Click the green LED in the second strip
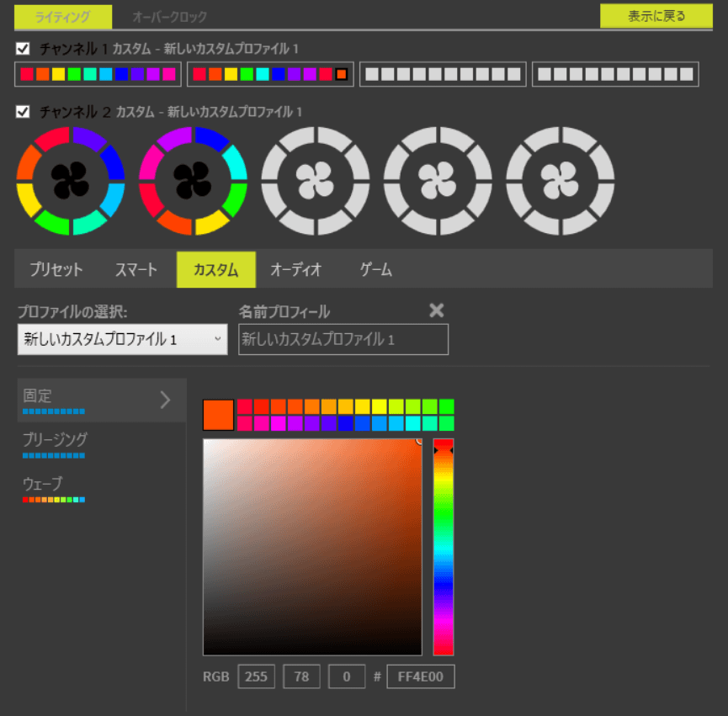Image resolution: width=728 pixels, height=716 pixels. pyautogui.click(x=247, y=74)
